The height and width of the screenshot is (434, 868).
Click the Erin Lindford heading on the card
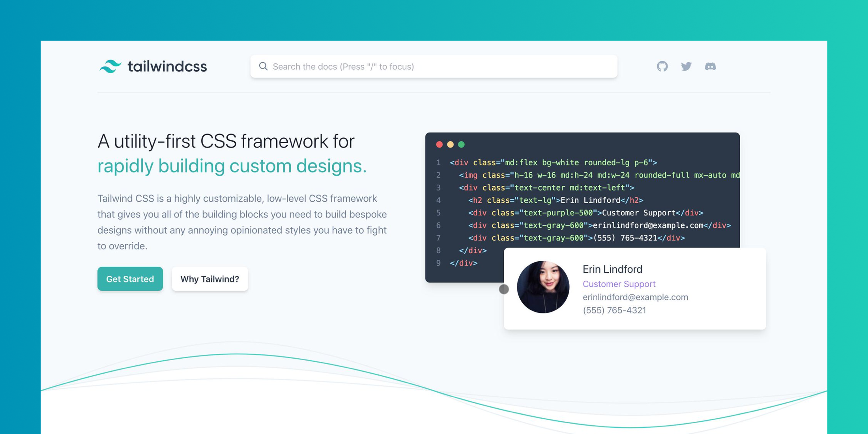tap(613, 269)
